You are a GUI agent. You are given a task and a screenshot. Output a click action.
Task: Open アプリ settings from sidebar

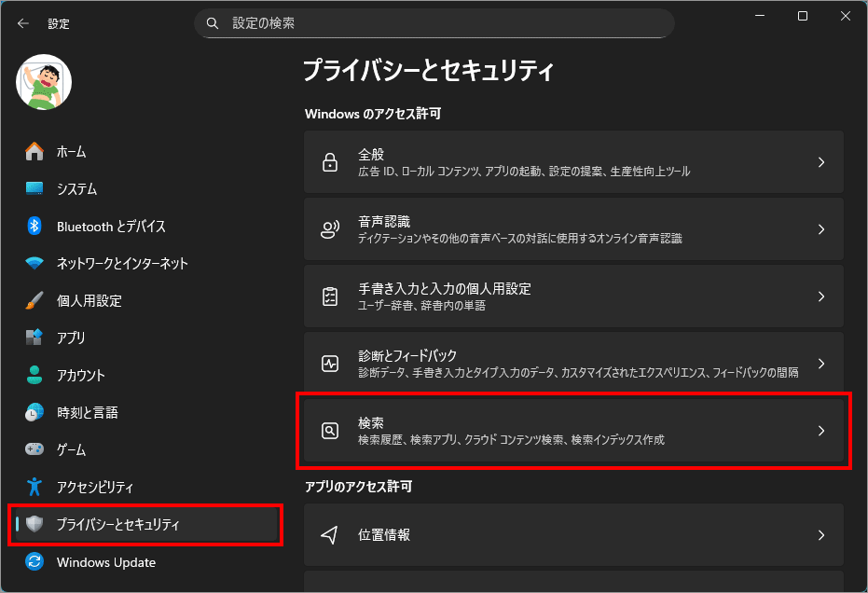pyautogui.click(x=71, y=338)
